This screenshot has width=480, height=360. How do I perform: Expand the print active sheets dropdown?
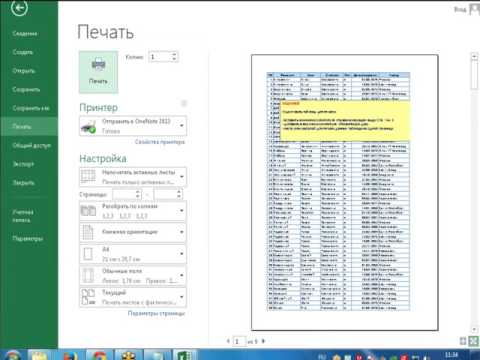pos(133,177)
